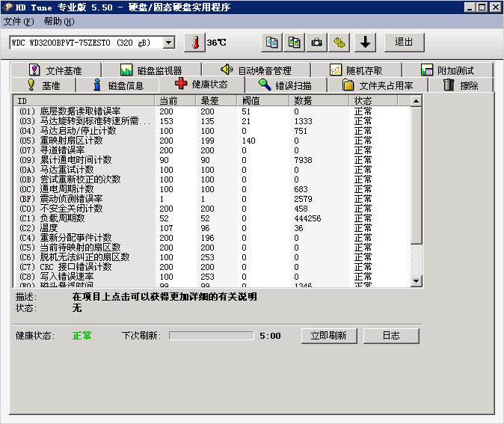This screenshot has height=424, width=504.
Task: Sort by the 最差 column header
Action: tap(216, 101)
